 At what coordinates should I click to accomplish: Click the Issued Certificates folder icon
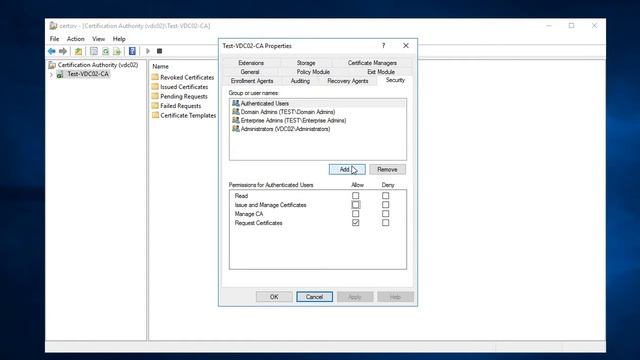coord(155,87)
